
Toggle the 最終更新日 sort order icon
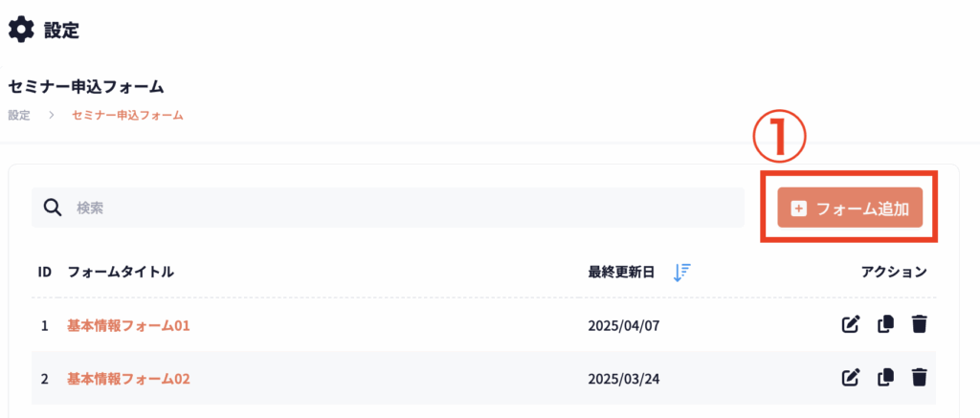coord(681,273)
